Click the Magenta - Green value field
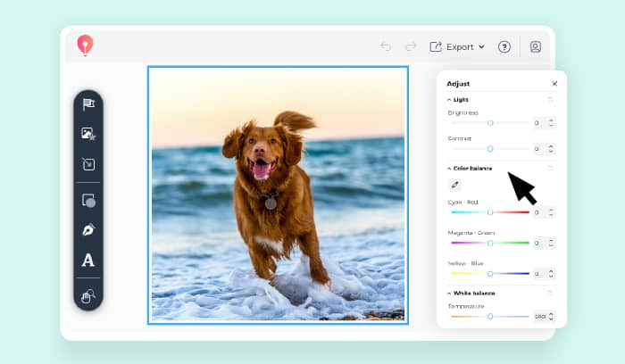The height and width of the screenshot is (364, 625). coord(539,243)
